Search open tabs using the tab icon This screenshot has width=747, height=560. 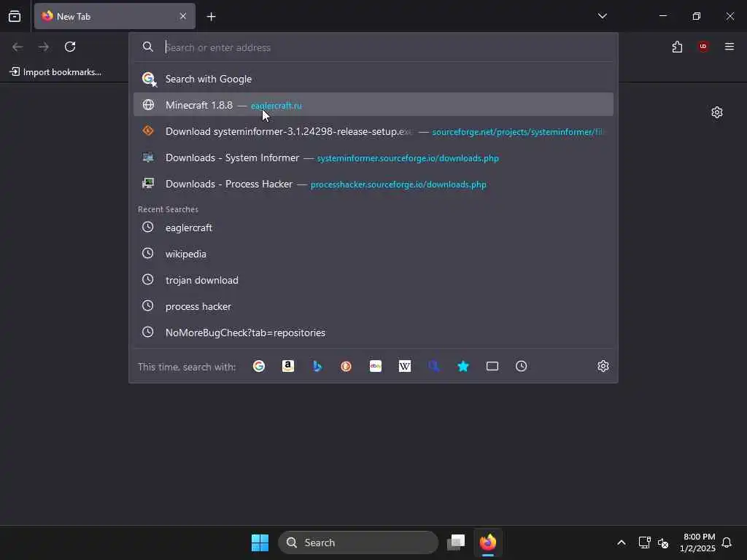pos(492,366)
